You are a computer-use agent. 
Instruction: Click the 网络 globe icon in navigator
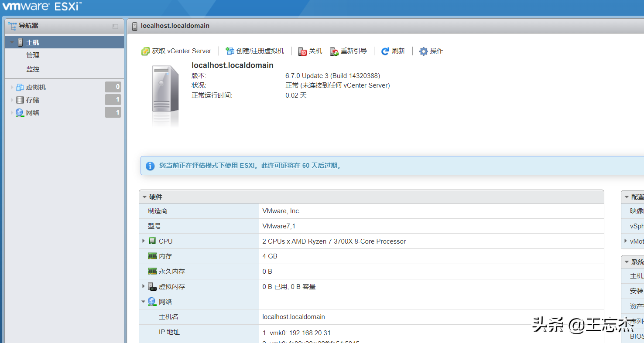20,112
